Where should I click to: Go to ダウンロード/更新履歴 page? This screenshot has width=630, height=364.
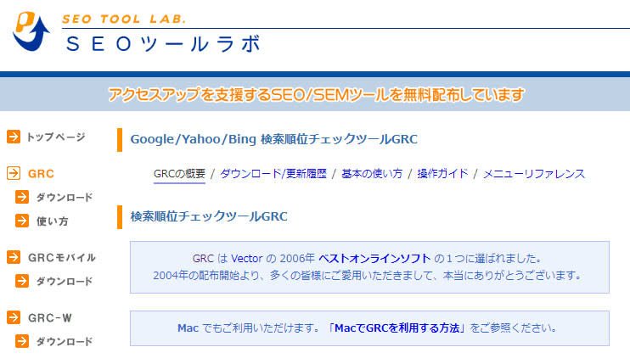coord(273,174)
